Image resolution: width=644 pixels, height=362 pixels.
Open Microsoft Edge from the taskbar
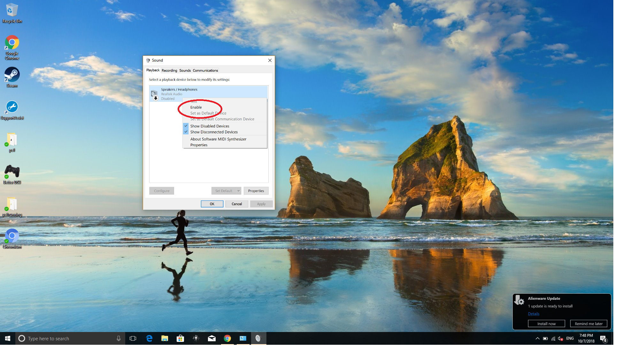149,338
